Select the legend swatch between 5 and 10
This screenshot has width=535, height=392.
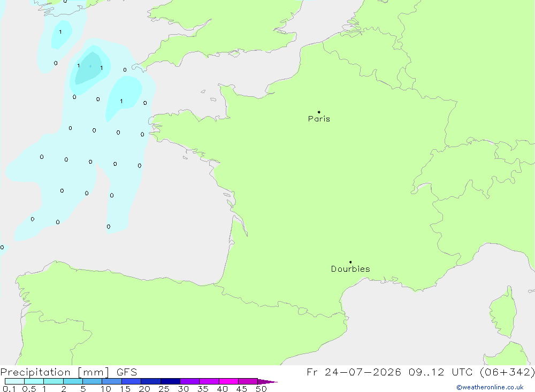pos(93,381)
